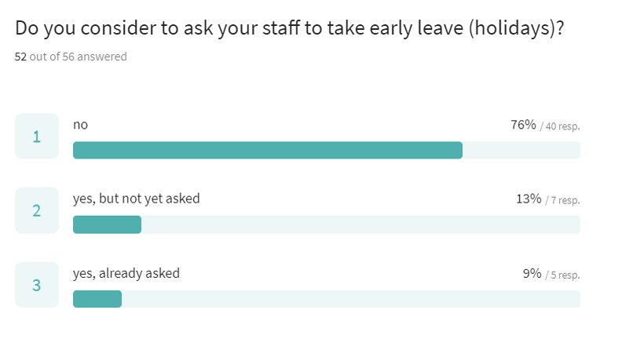Screen dimensions: 644x343
Task: Click the 76% percentage value
Action: click(x=523, y=125)
